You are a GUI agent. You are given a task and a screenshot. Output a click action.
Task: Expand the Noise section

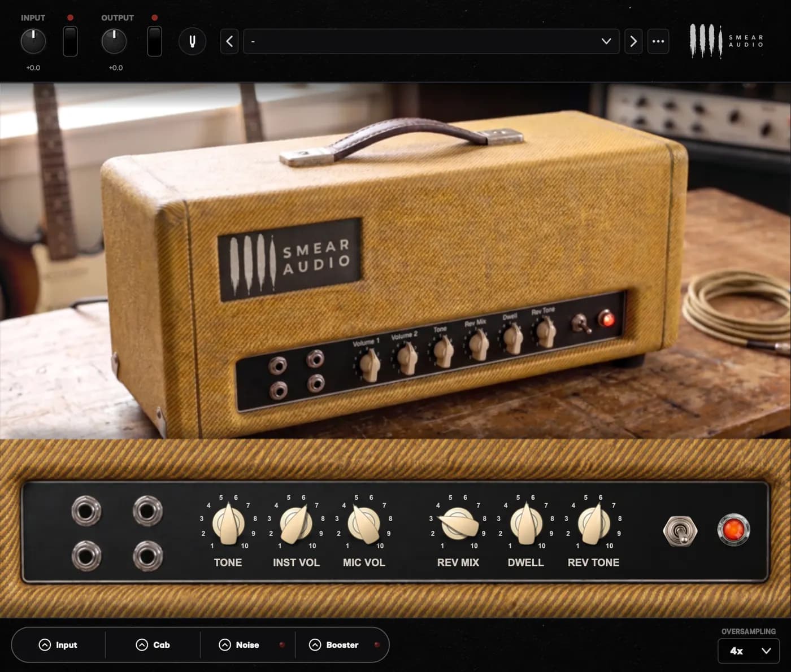tap(238, 645)
